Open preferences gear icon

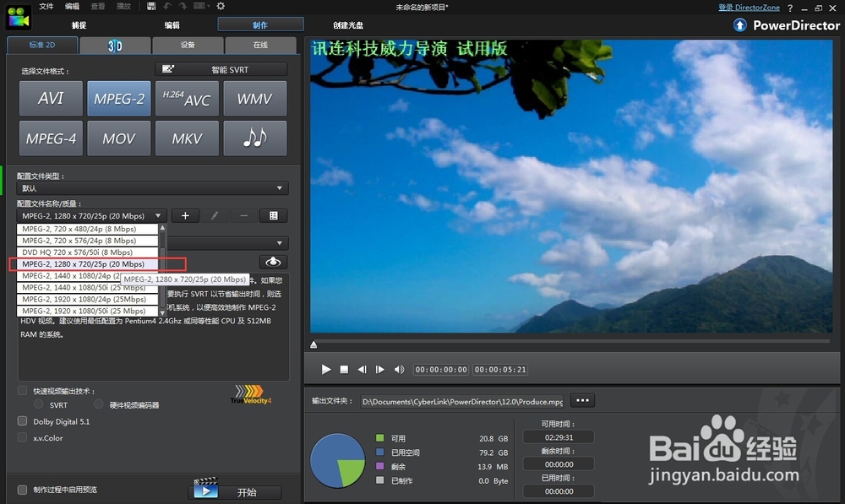coord(221,6)
